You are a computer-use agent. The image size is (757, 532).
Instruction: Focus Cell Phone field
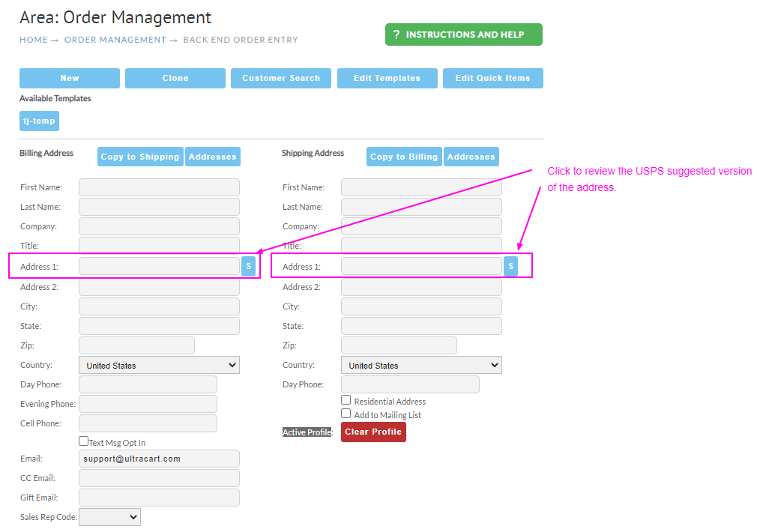148,423
